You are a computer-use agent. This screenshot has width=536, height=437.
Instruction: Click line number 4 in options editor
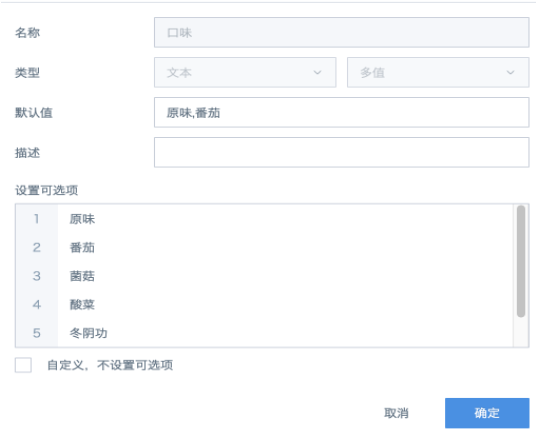[37, 305]
